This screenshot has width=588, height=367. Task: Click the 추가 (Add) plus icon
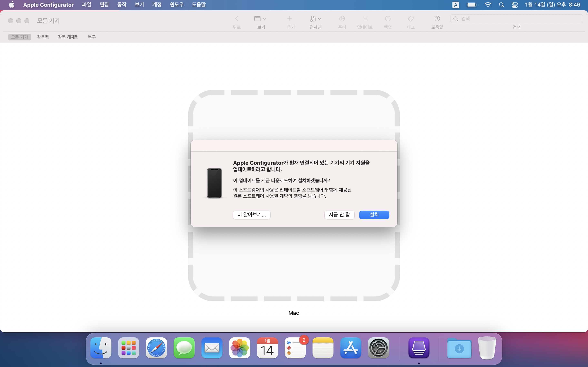[289, 19]
